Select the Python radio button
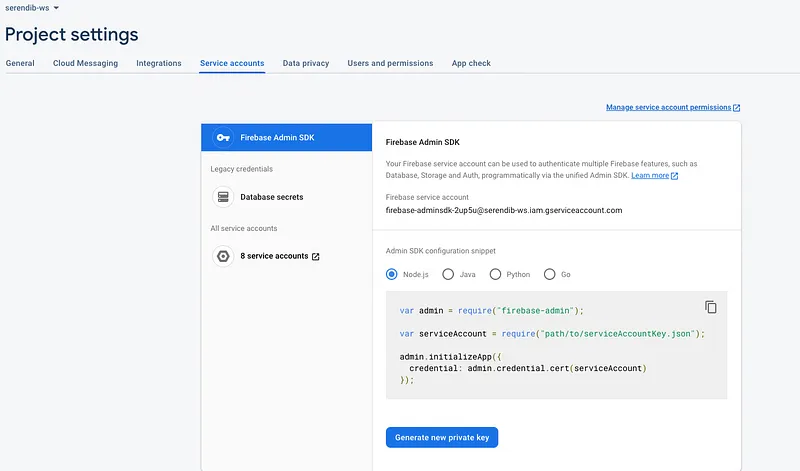800x471 pixels. pos(495,275)
